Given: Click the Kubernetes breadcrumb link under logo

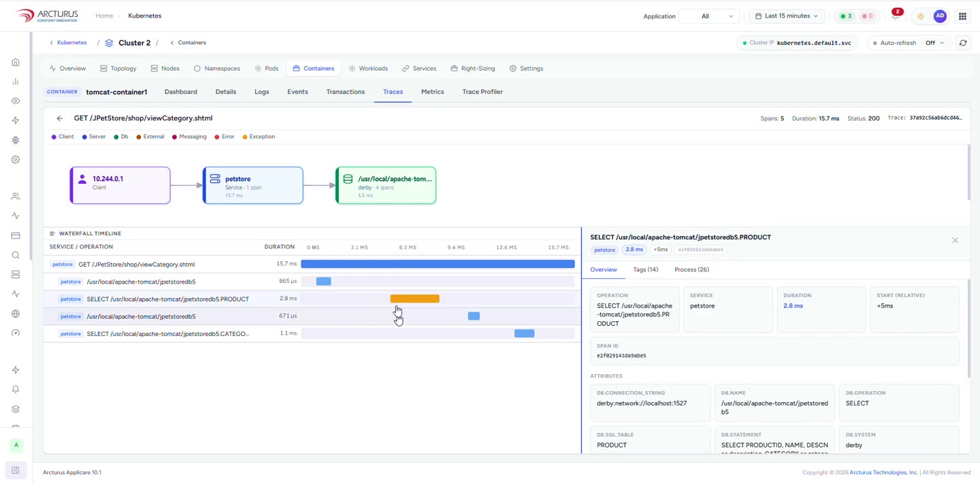Looking at the screenshot, I should [71, 43].
